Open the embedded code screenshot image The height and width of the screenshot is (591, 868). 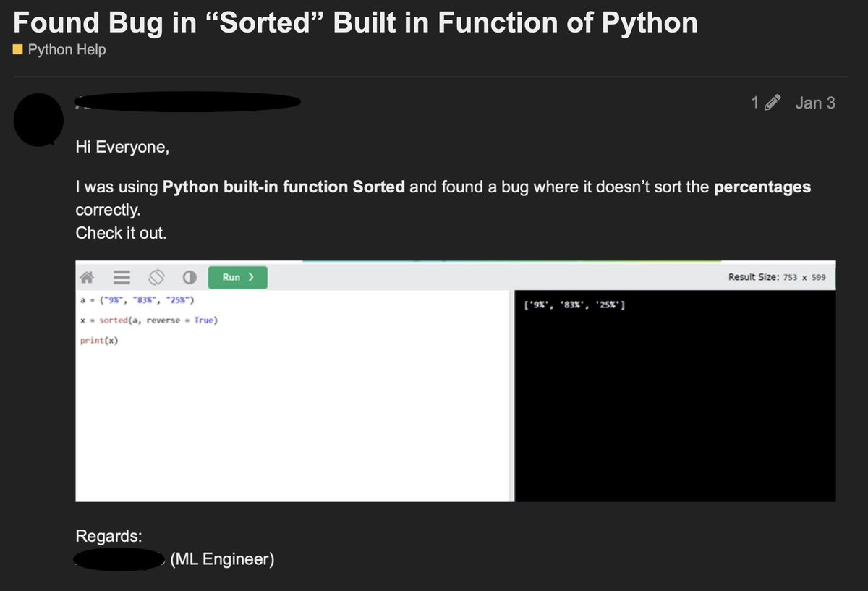(x=456, y=381)
